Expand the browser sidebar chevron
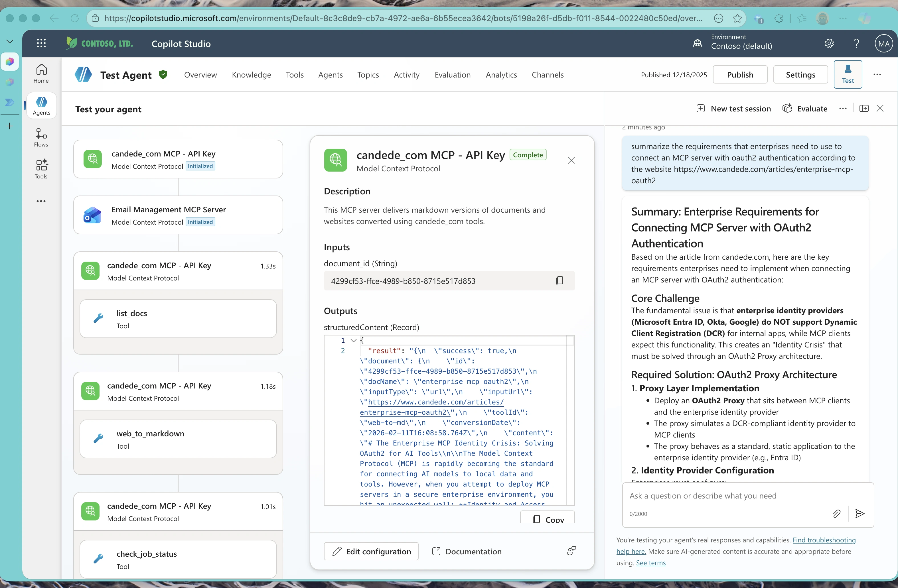The height and width of the screenshot is (588, 898). point(10,41)
